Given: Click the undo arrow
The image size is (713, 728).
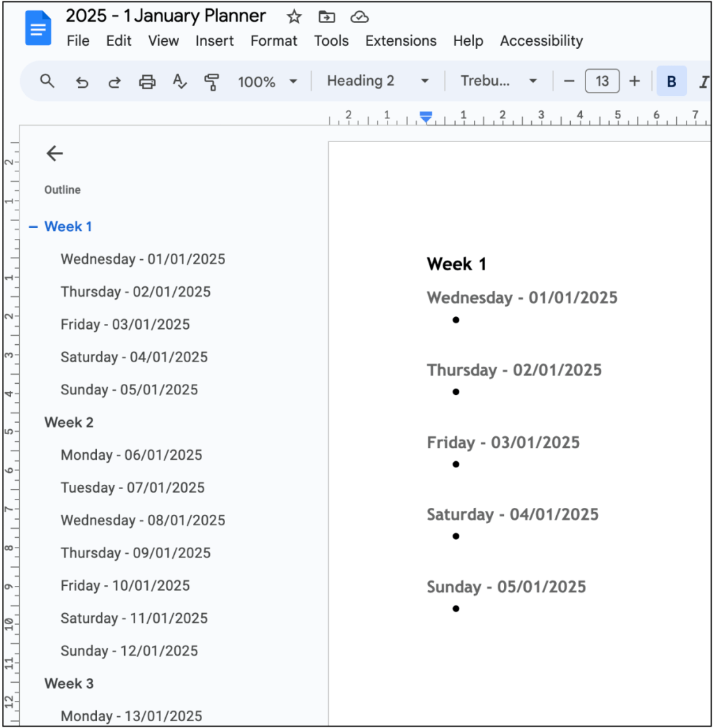Looking at the screenshot, I should click(82, 82).
